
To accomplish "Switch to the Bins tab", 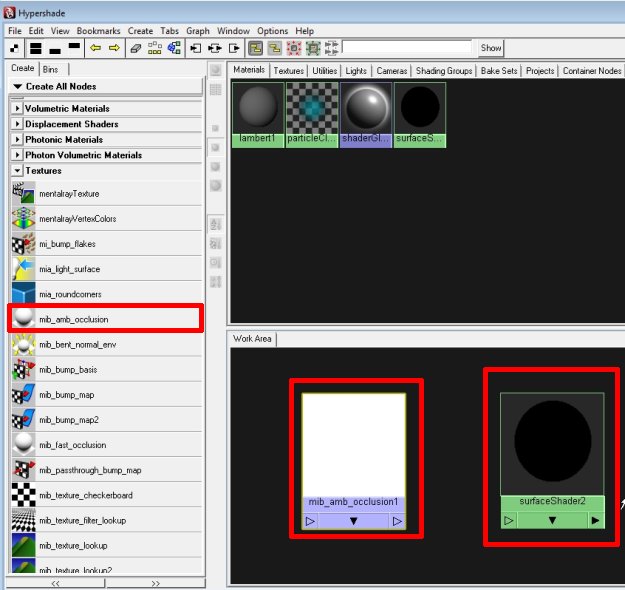I will pyautogui.click(x=53, y=69).
